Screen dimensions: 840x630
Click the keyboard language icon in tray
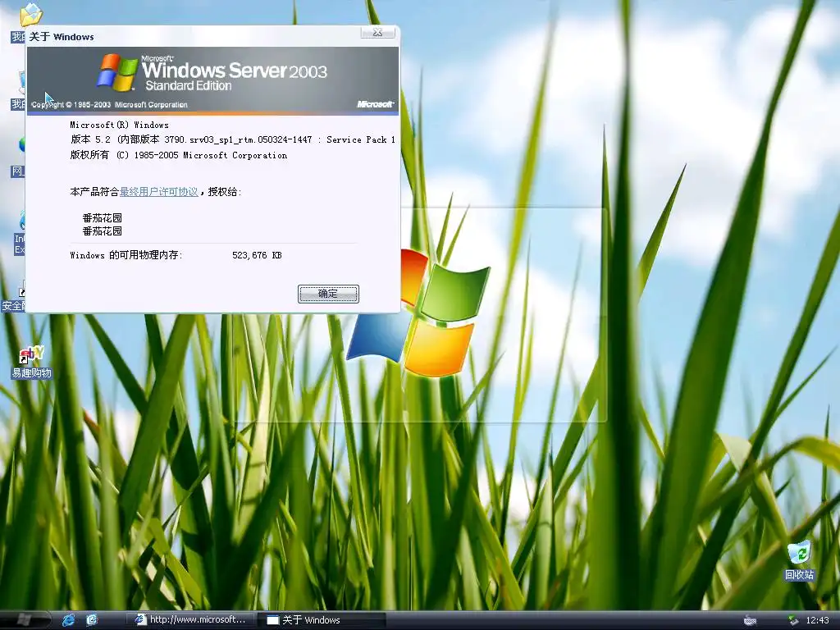coord(750,620)
